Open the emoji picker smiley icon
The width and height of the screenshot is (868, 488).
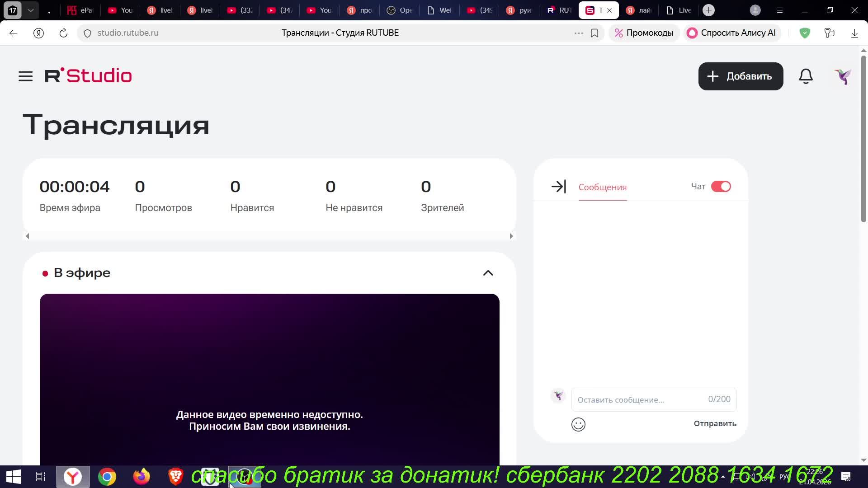tap(578, 424)
